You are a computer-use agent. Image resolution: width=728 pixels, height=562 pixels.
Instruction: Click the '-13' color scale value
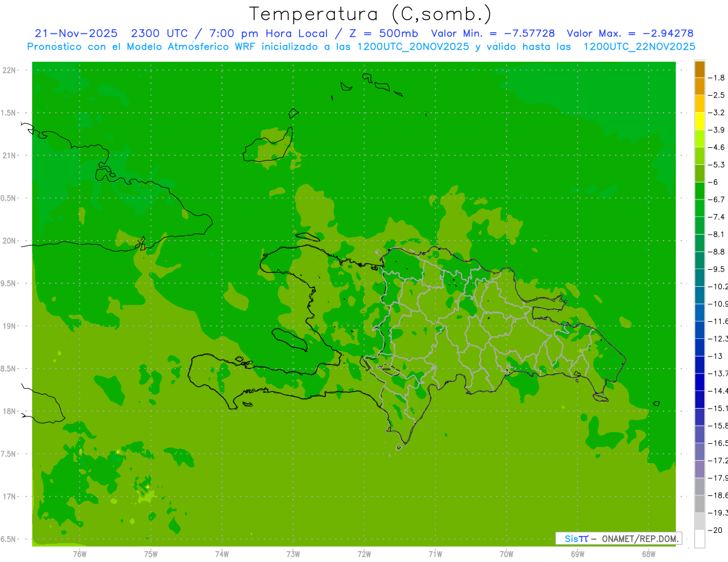pos(715,356)
